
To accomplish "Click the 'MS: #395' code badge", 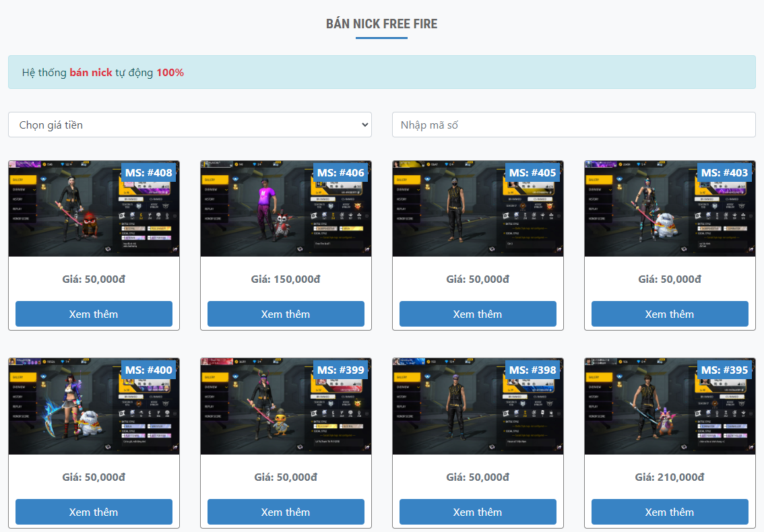I will (x=724, y=370).
